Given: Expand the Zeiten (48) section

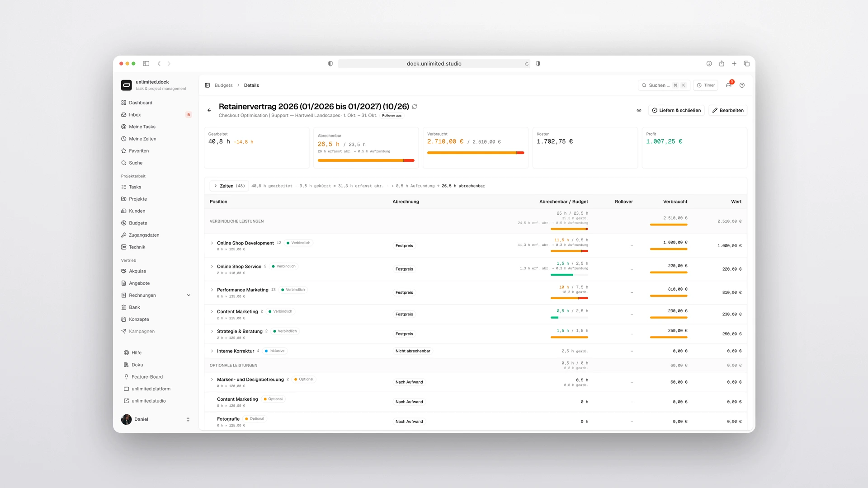Looking at the screenshot, I should [230, 186].
